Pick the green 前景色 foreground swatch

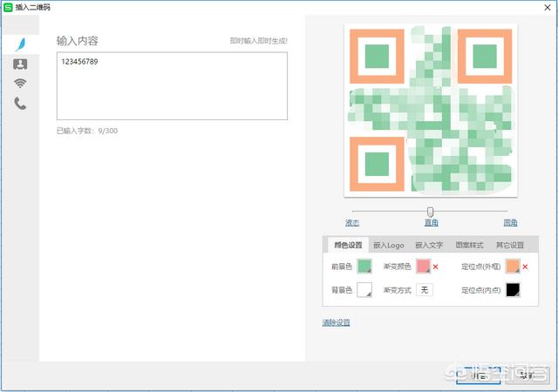coord(364,267)
